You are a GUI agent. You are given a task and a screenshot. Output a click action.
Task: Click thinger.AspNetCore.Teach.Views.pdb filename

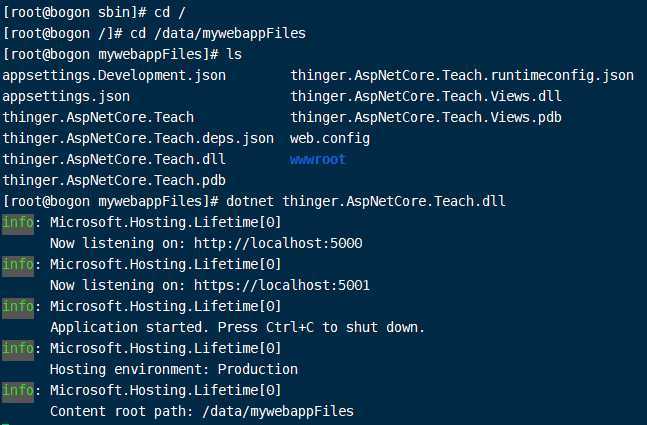[x=425, y=118]
